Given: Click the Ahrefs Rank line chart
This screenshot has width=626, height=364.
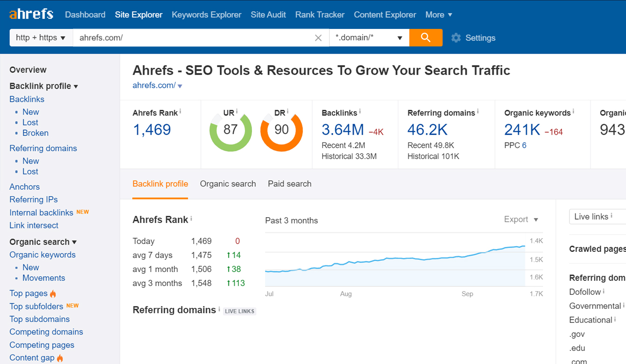Looking at the screenshot, I should (x=395, y=259).
